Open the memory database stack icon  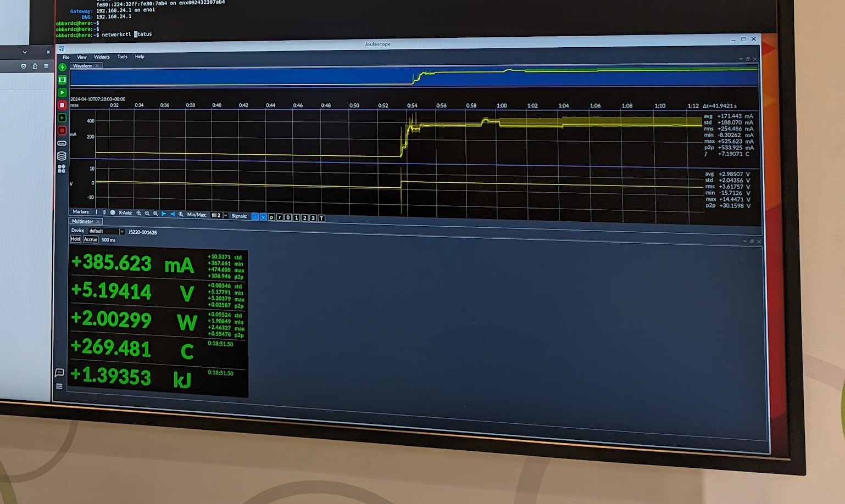coord(62,156)
